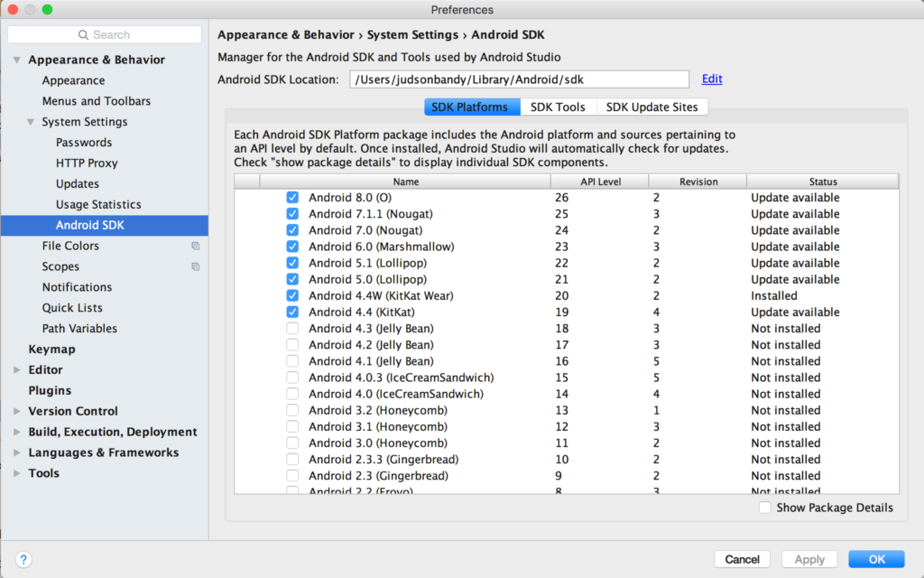924x578 pixels.
Task: Select the Android 4.4 (KitKat) row name
Action: pos(361,312)
